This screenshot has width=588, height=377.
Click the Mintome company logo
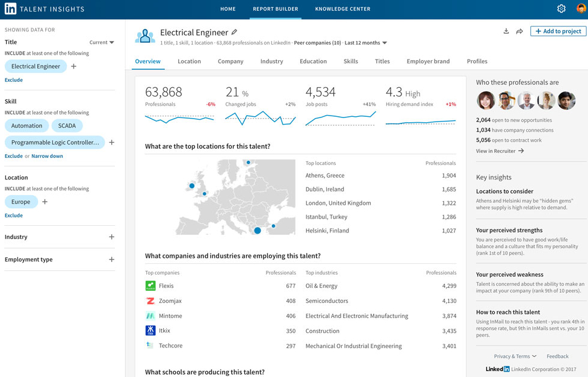[150, 316]
